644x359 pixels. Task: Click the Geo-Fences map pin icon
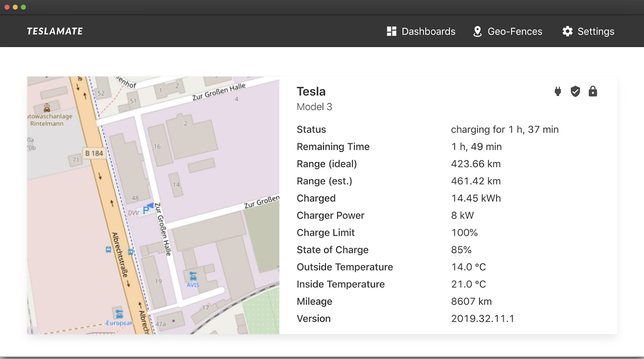[x=477, y=31]
